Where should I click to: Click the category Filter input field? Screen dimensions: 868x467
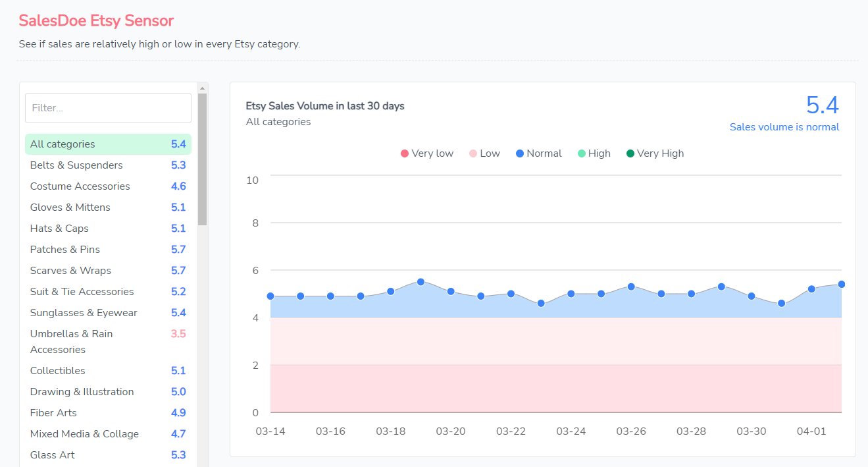point(108,108)
